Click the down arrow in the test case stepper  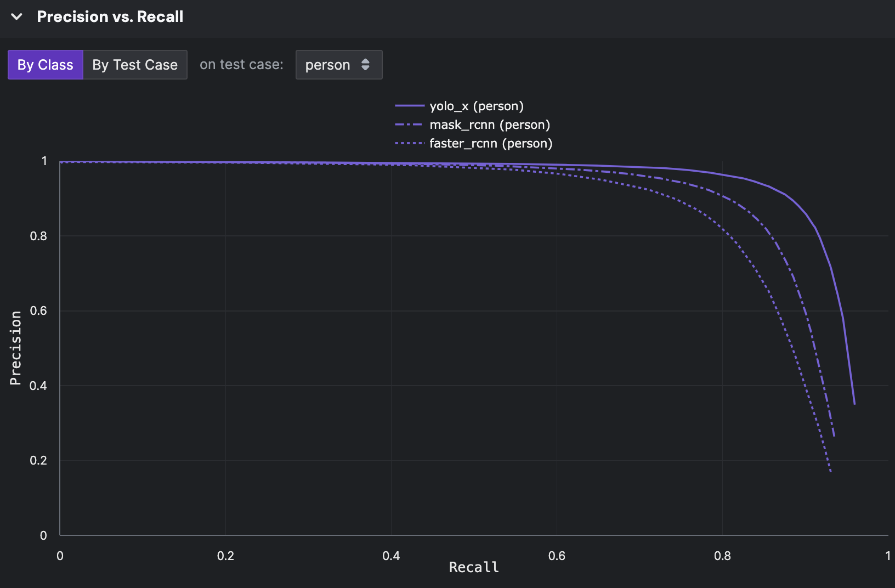[366, 68]
